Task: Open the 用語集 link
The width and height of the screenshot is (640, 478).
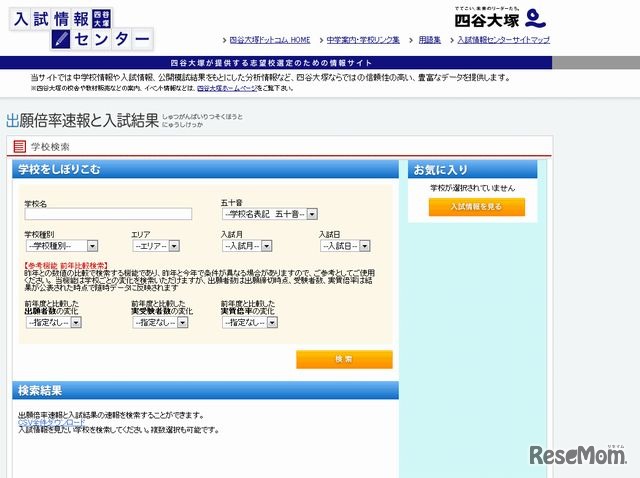Action: pos(429,40)
